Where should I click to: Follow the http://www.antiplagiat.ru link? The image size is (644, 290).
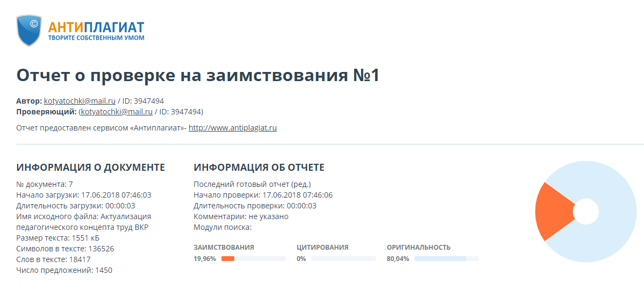pyautogui.click(x=232, y=128)
